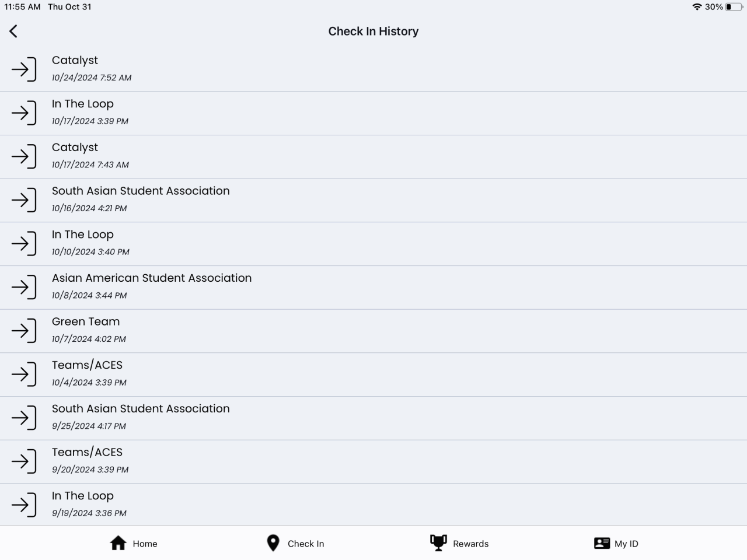Tap check-in icon beside Teams/ACES 10/4/2024 entry

point(24,374)
